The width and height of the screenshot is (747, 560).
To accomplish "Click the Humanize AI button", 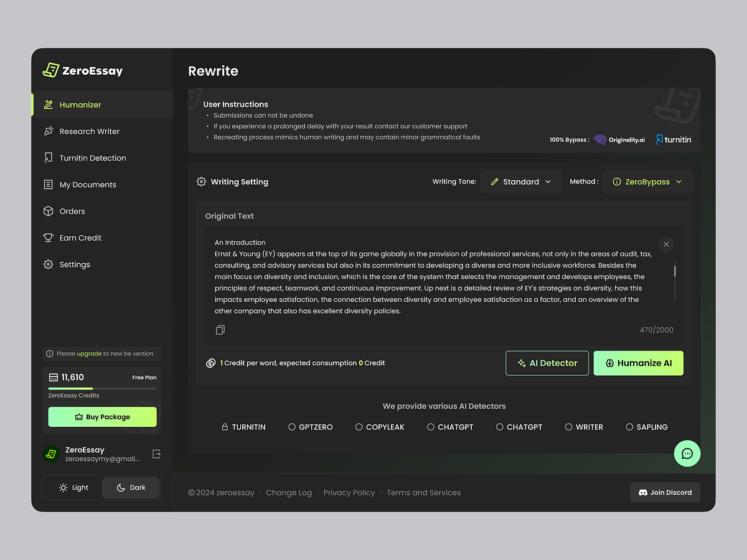I will (x=639, y=363).
